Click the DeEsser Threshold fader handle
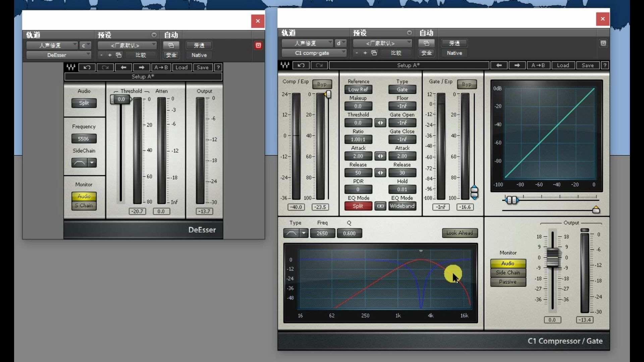Image resolution: width=644 pixels, height=362 pixels. point(120,99)
